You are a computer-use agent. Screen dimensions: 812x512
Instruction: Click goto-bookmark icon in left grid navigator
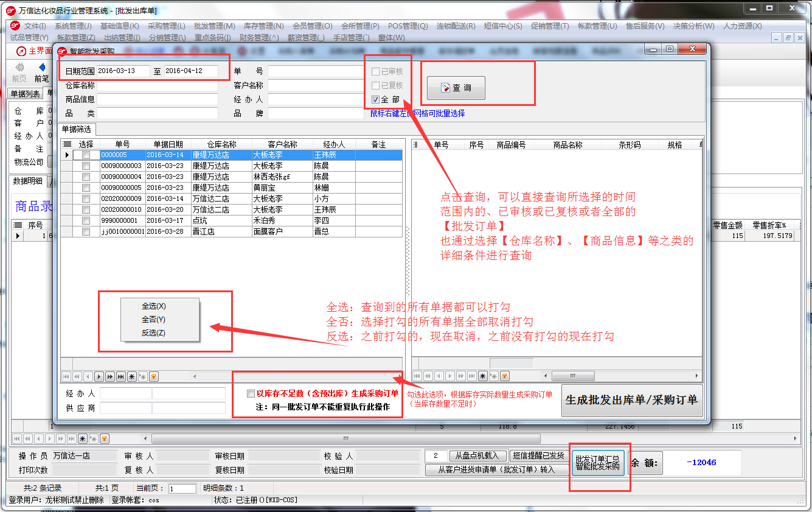(143, 376)
